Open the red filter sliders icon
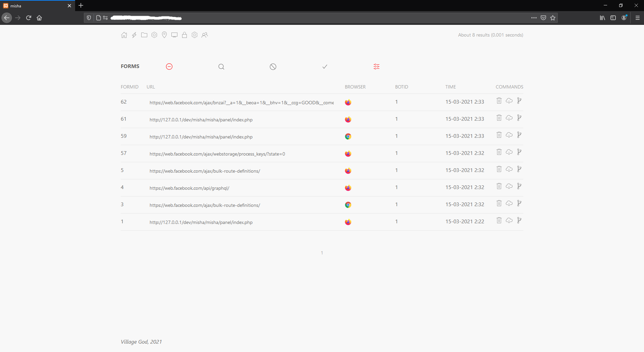This screenshot has height=352, width=644. 377,67
